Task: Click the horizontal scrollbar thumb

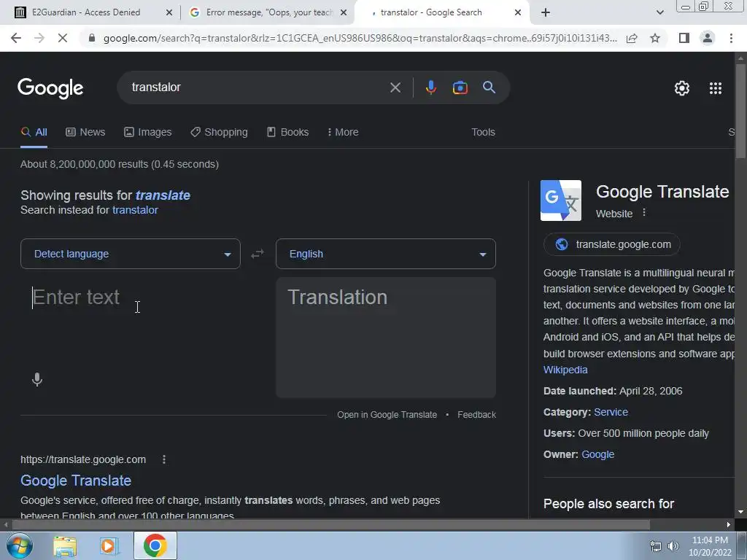Action: tap(330, 525)
